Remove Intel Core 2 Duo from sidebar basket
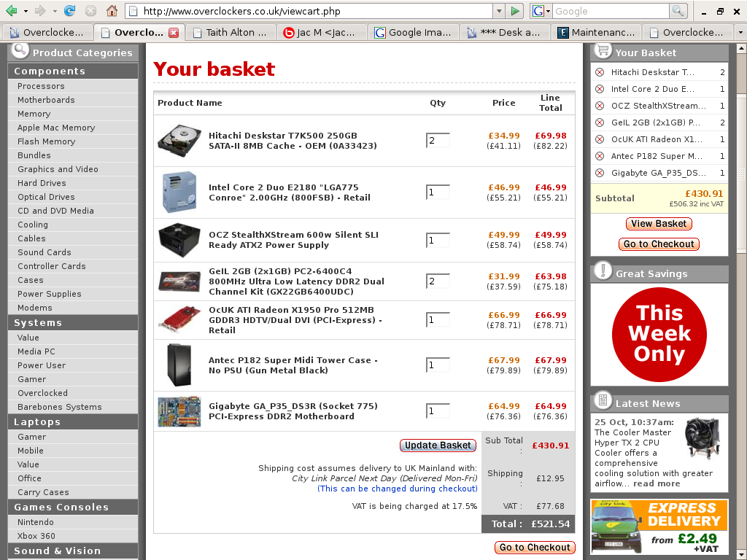This screenshot has width=747, height=560. click(x=600, y=89)
